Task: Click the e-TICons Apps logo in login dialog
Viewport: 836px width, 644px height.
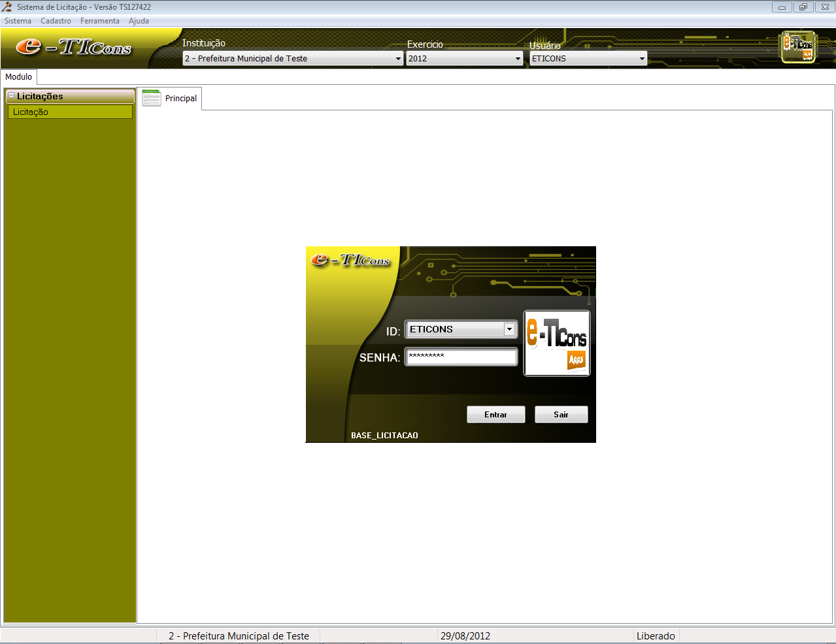Action: (x=557, y=344)
